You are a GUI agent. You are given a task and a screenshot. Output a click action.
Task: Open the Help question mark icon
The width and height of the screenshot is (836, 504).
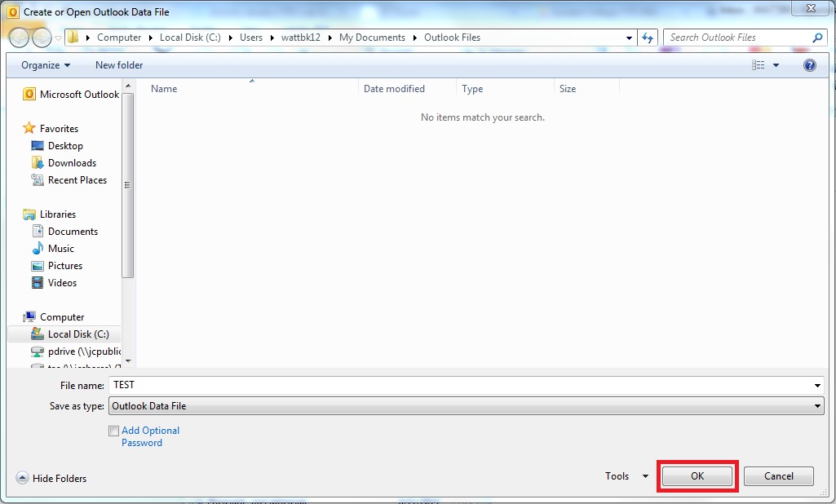pos(809,65)
